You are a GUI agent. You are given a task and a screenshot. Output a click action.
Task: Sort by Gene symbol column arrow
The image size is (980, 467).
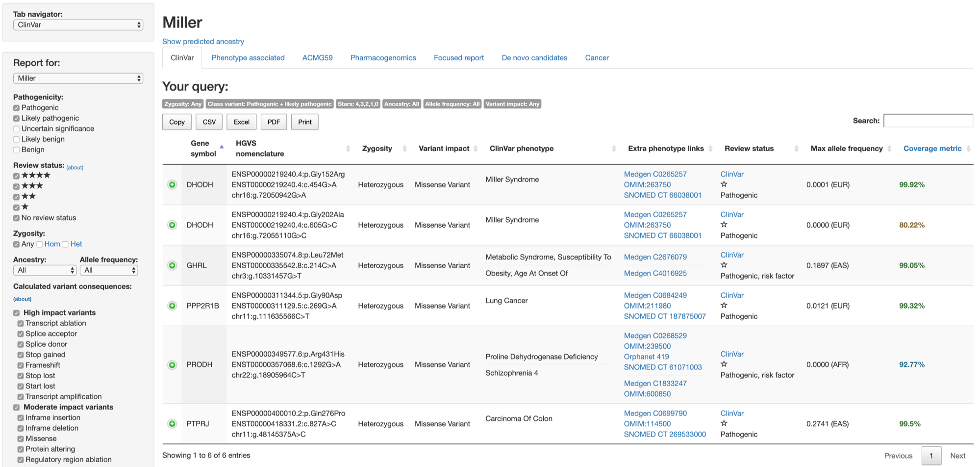[222, 147]
